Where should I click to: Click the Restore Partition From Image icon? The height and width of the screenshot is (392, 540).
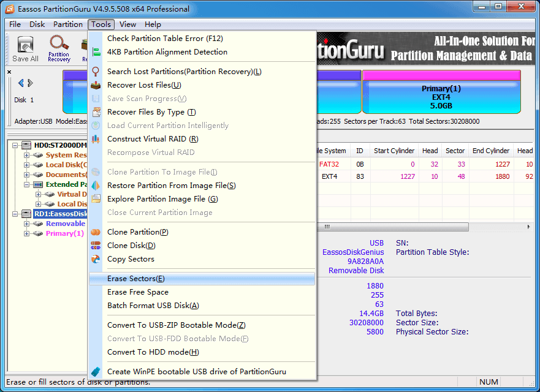[96, 186]
